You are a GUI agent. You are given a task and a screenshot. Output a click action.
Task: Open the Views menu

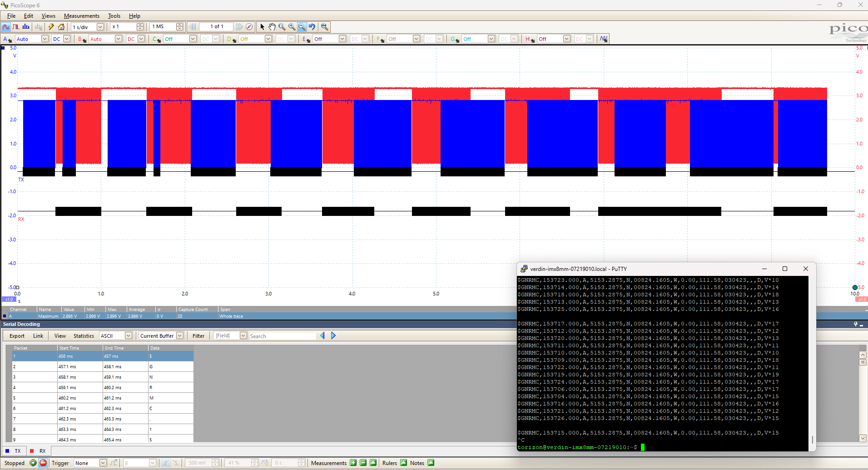coord(48,16)
